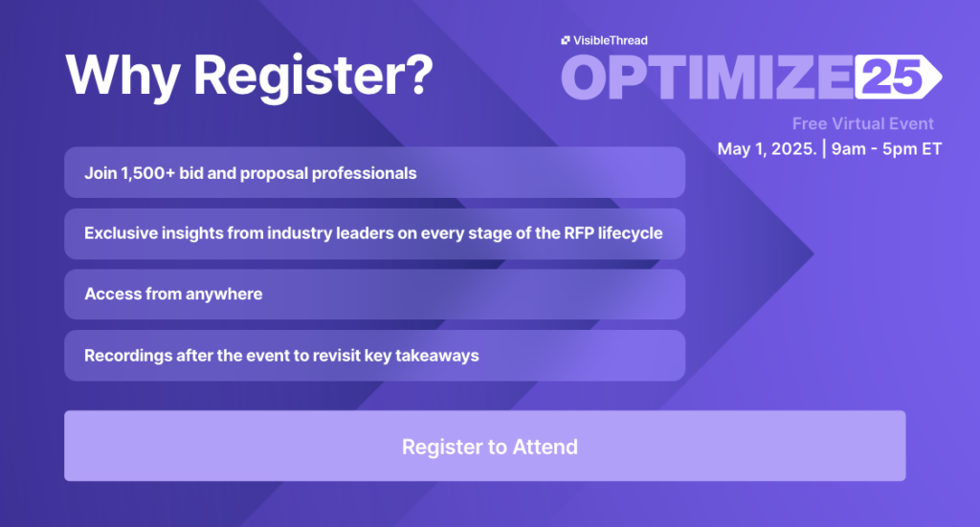Click the VisibleThread brand name text
The image size is (980, 527).
(610, 40)
